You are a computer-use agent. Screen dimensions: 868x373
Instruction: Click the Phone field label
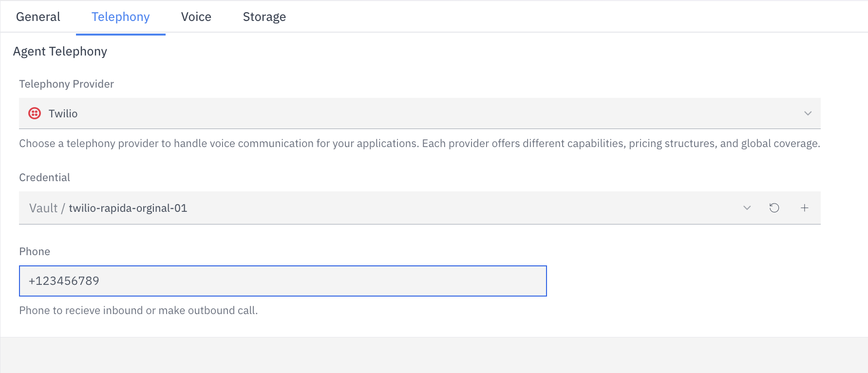pos(35,251)
